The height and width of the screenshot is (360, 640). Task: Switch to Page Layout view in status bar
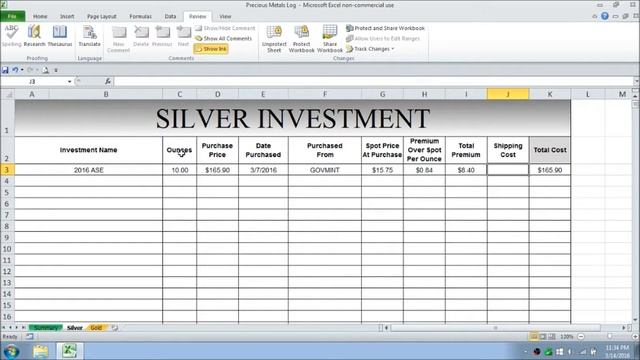(x=542, y=337)
